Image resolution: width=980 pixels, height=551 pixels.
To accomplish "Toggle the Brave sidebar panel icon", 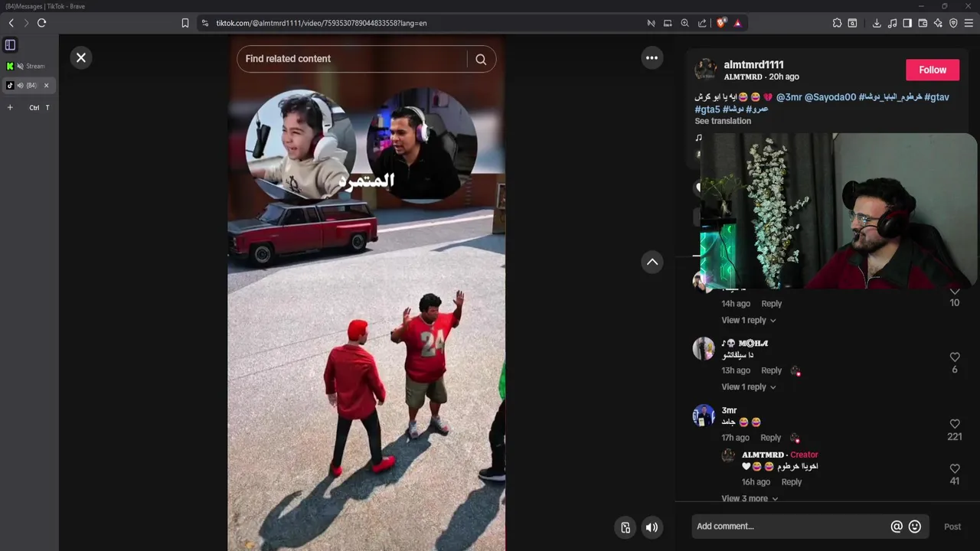I will (907, 23).
